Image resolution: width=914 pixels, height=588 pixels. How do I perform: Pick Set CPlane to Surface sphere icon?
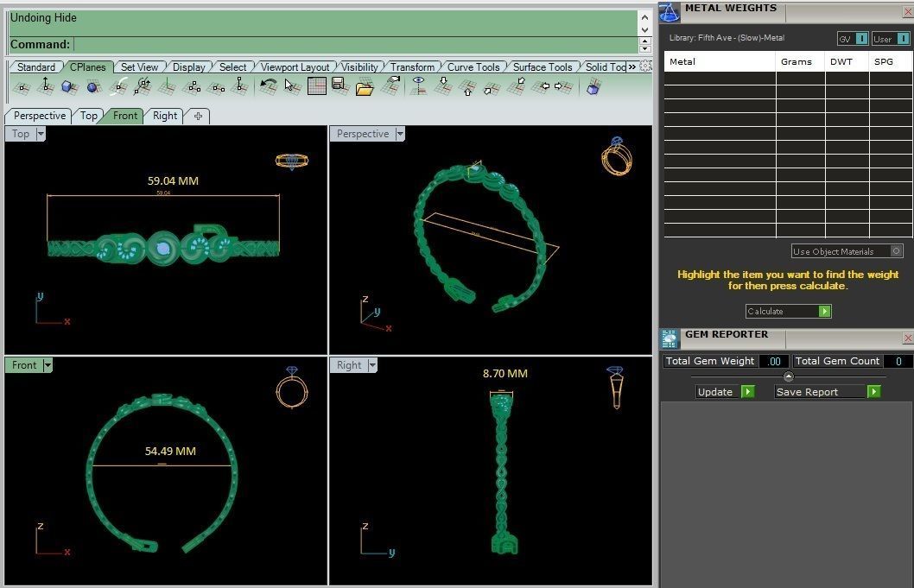pos(93,87)
